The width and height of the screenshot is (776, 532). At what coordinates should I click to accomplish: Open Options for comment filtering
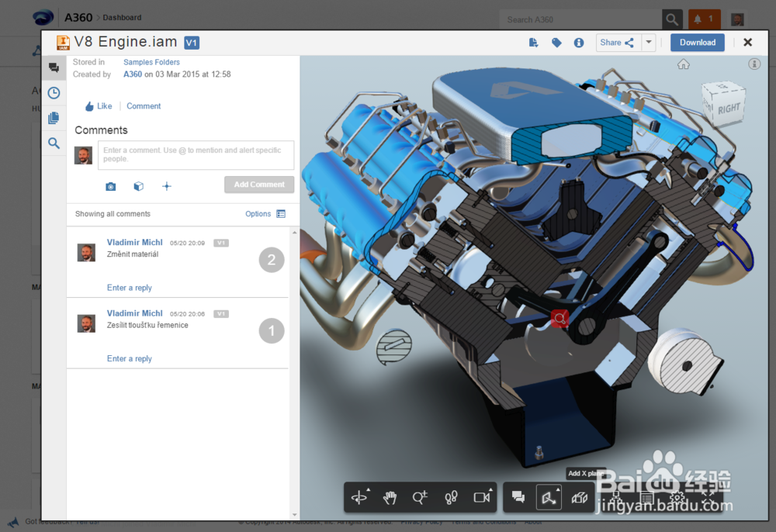[258, 213]
